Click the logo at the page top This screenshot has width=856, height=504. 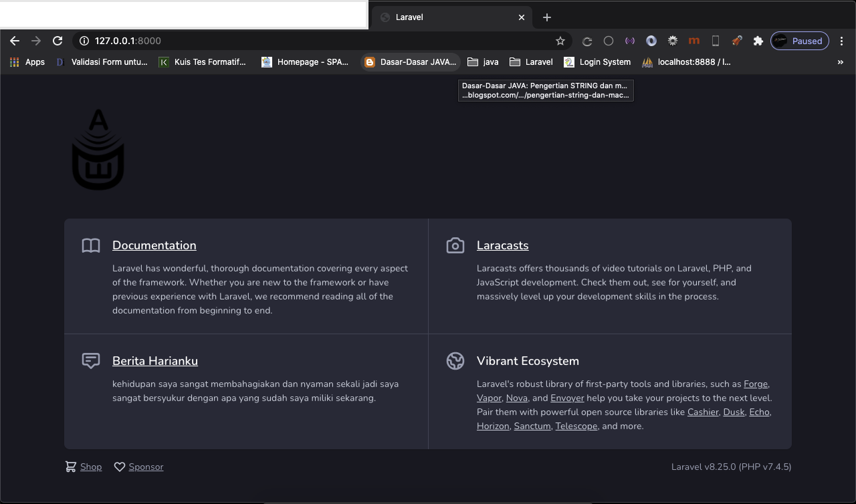98,149
